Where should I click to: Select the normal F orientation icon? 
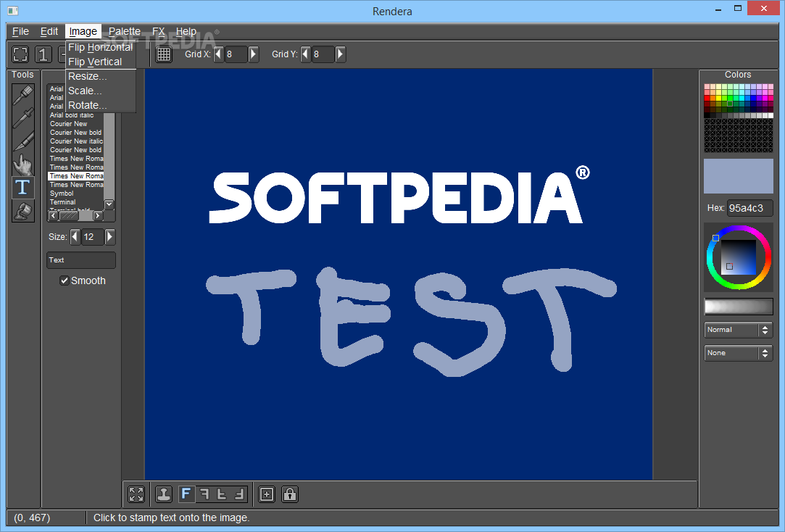point(186,494)
